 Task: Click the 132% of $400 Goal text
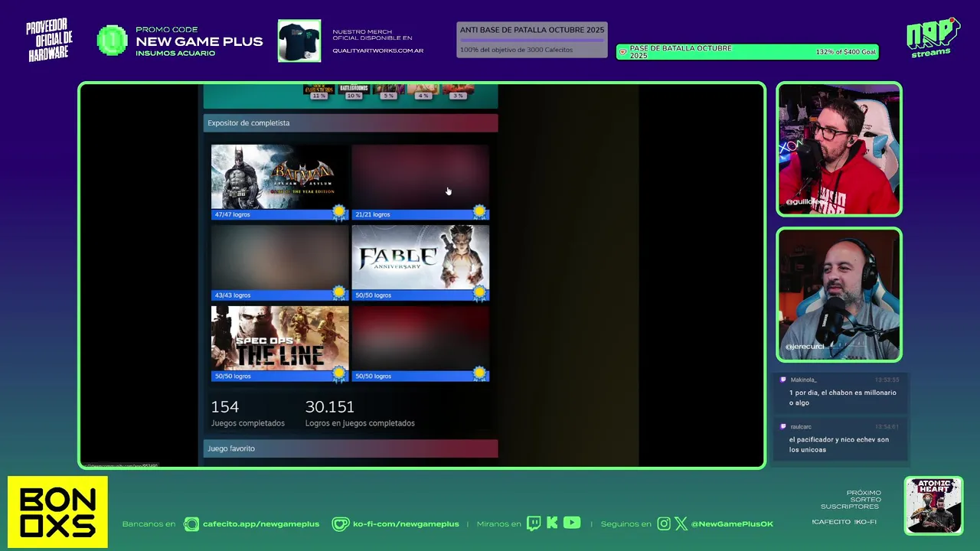(x=845, y=52)
